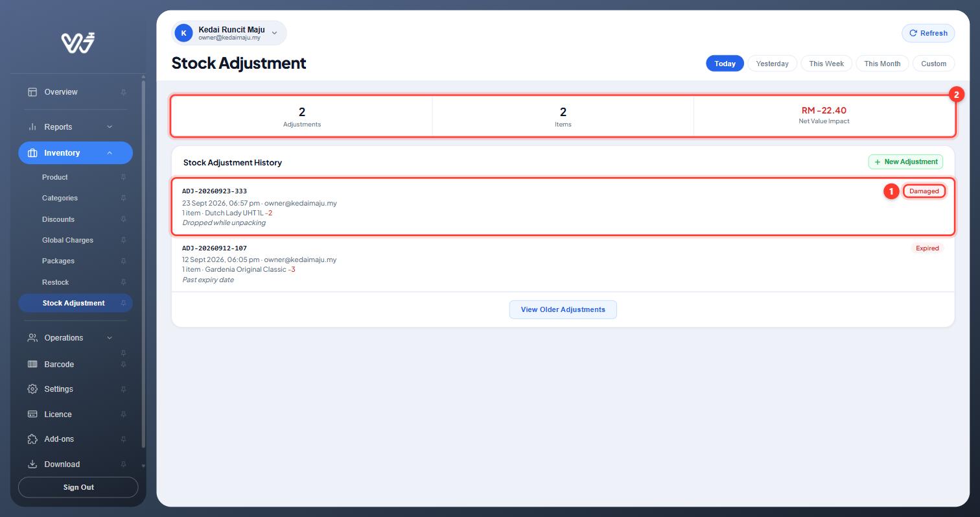Viewport: 980px width, 517px height.
Task: Click the Overview layout icon in sidebar
Action: tap(32, 92)
